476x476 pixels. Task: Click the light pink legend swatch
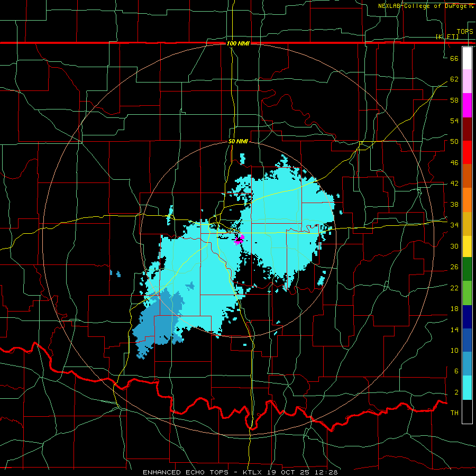(467, 81)
